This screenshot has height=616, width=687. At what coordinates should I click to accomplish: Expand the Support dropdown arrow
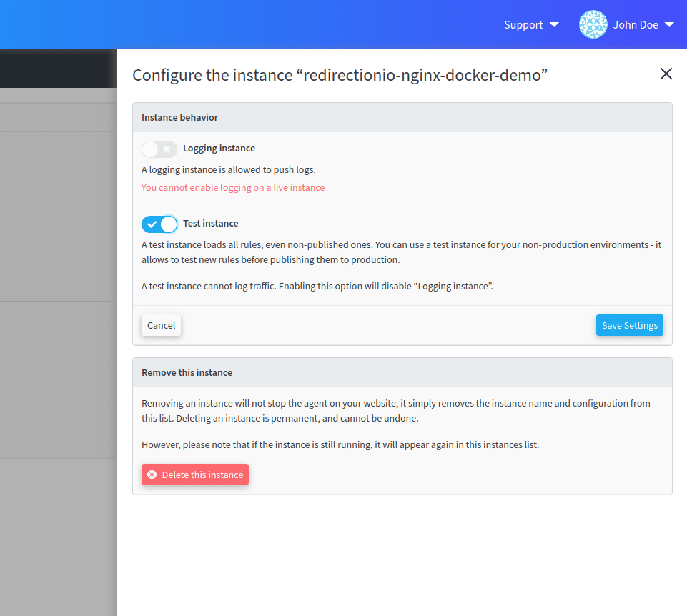[554, 24]
